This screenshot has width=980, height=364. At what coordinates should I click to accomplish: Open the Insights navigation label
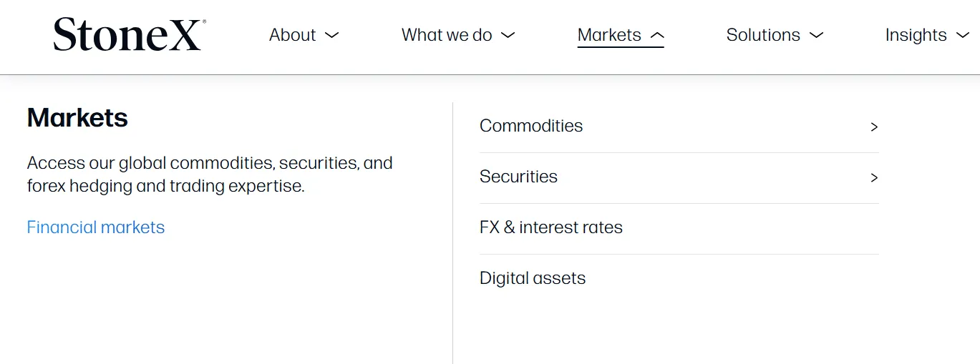pyautogui.click(x=916, y=35)
